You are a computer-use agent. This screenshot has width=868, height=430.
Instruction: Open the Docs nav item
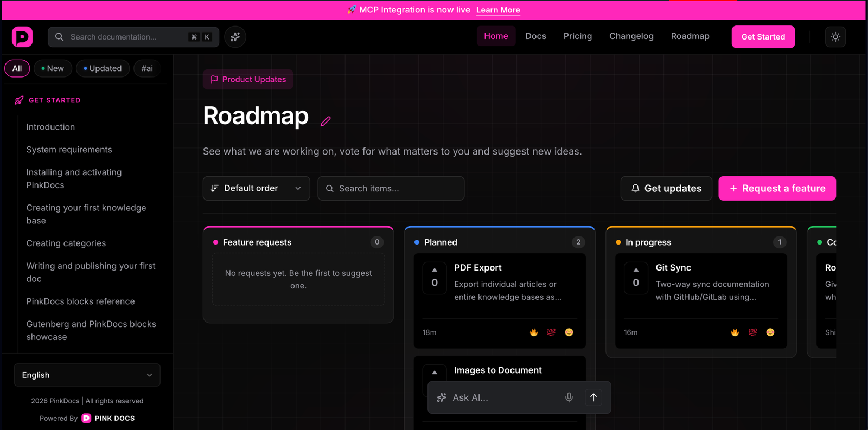(x=535, y=36)
